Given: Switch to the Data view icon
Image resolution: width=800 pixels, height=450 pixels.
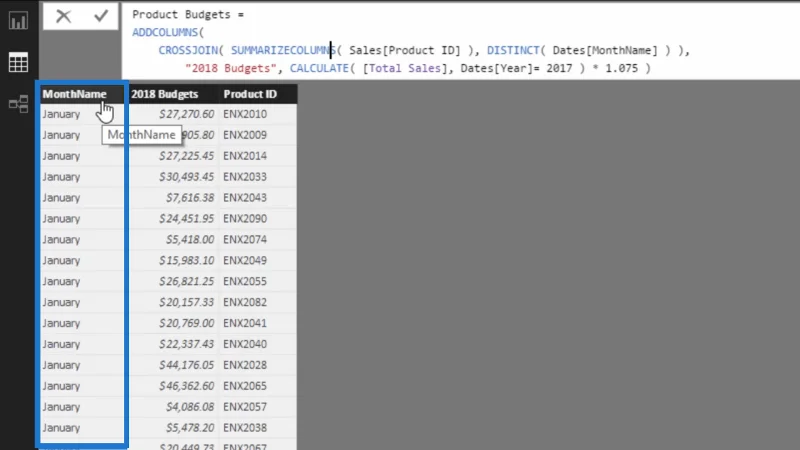Looking at the screenshot, I should (18, 62).
